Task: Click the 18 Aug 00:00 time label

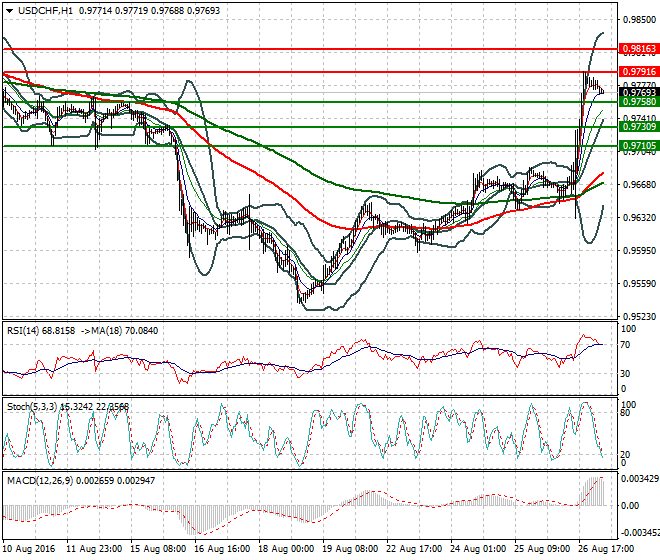Action: point(286,549)
